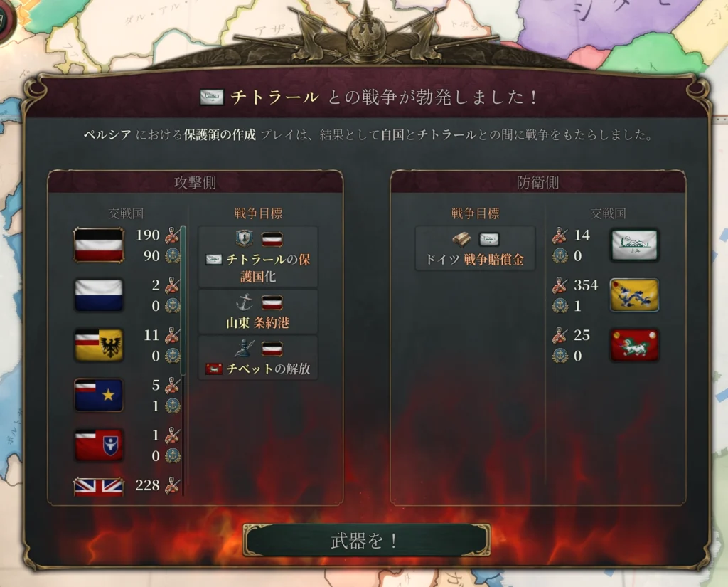This screenshot has height=587, width=728.
Task: Click the ペルシア link in description text
Action: (x=107, y=135)
